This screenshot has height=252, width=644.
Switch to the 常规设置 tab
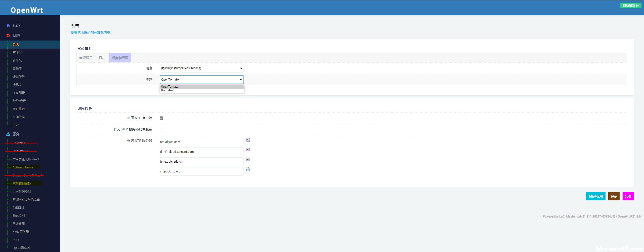pos(86,58)
